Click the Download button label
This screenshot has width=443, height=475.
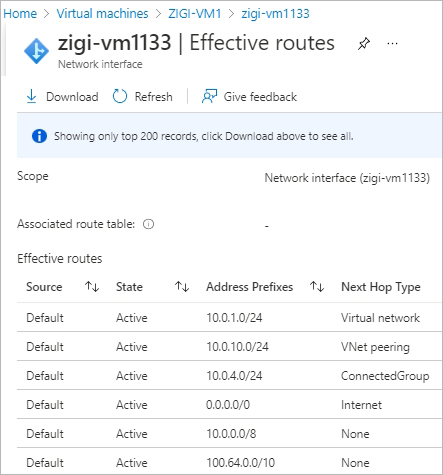pyautogui.click(x=72, y=97)
